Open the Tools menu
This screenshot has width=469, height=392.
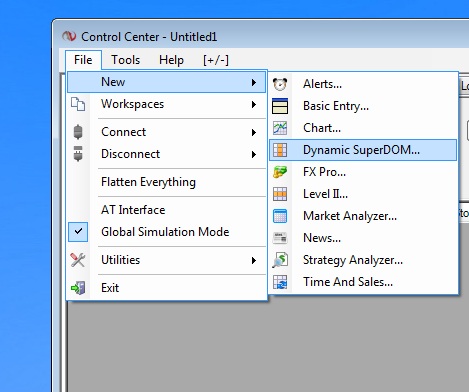click(126, 60)
